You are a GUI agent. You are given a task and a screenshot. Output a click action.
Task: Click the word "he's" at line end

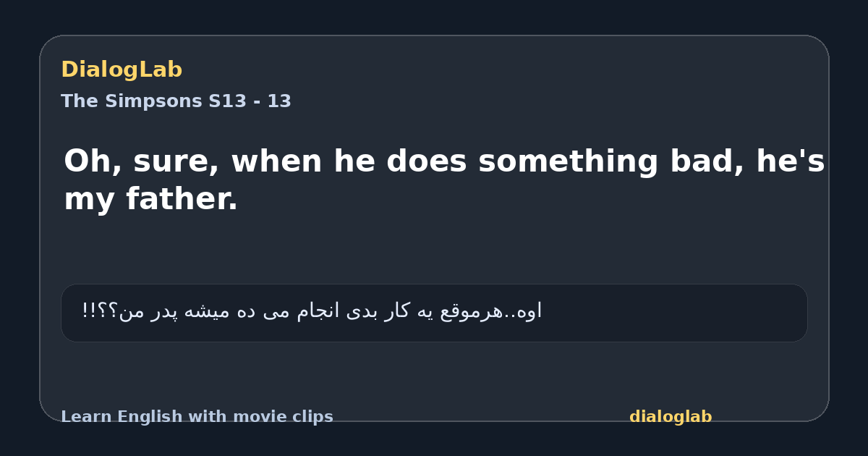point(791,161)
